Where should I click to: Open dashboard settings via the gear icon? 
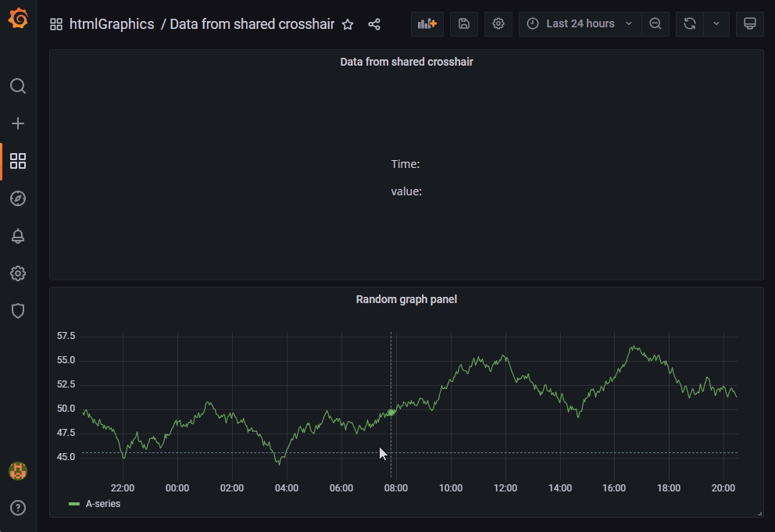498,23
